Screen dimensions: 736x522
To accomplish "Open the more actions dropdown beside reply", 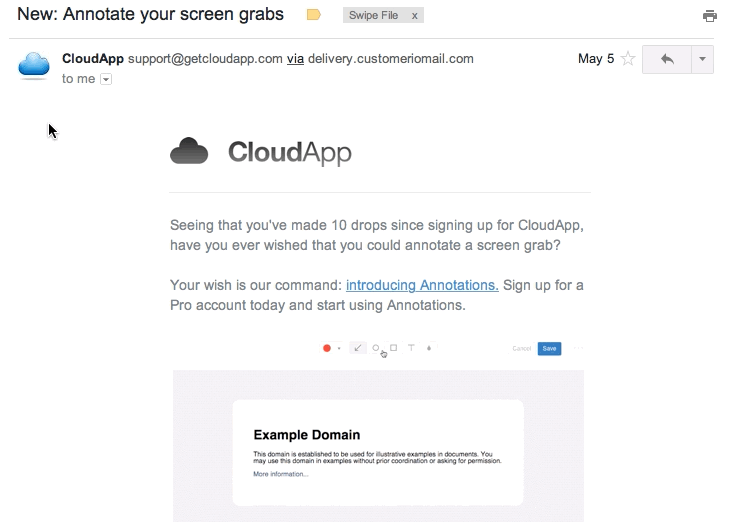I will click(702, 59).
